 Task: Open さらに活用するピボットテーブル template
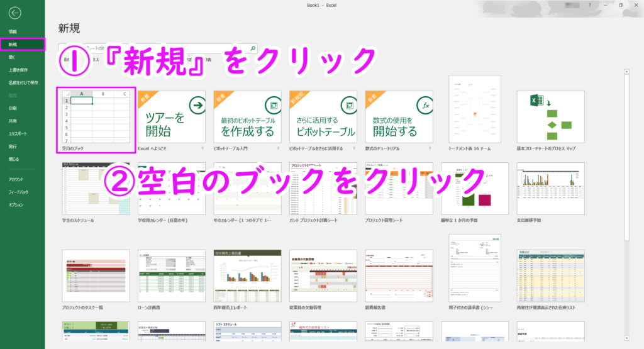(x=323, y=117)
